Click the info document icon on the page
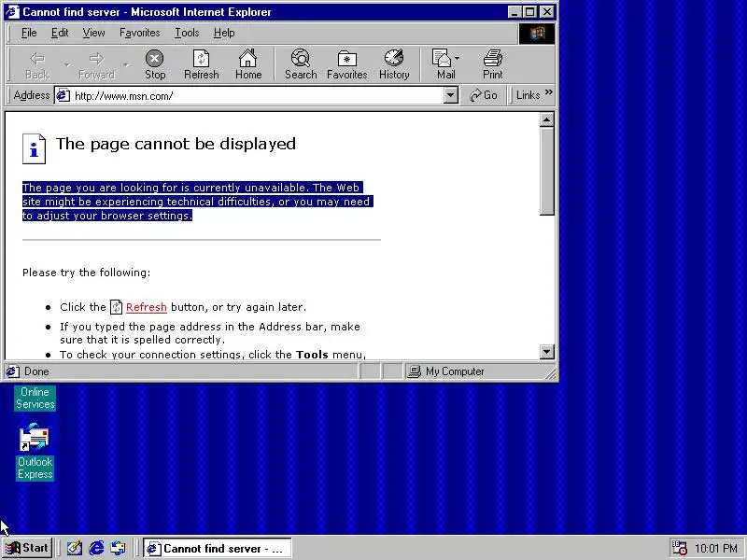The height and width of the screenshot is (560, 747). point(34,149)
